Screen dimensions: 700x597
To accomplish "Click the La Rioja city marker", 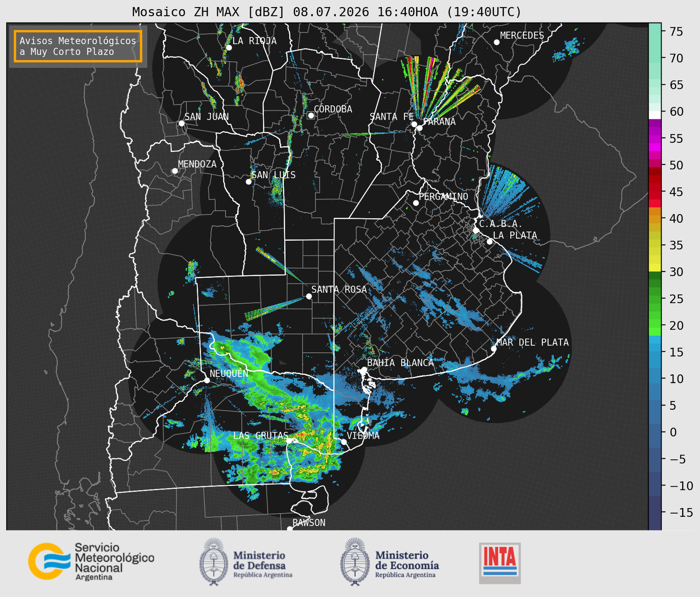I will coord(229,48).
